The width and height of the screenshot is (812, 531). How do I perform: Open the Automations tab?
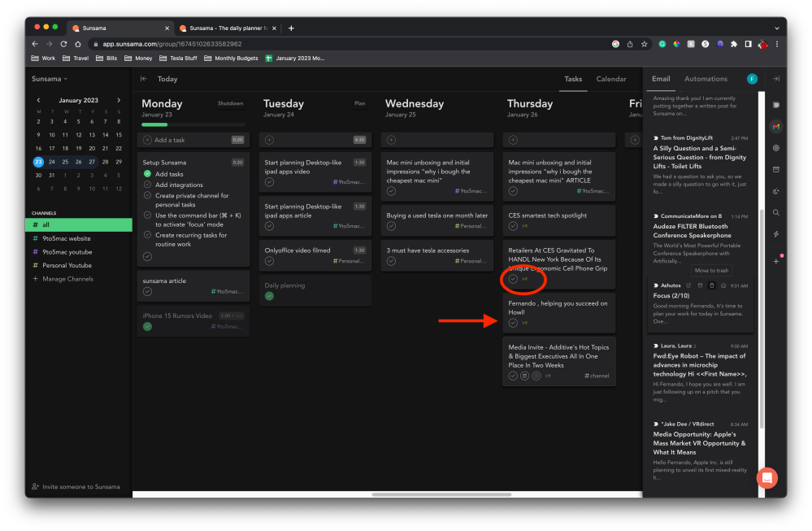pos(706,79)
